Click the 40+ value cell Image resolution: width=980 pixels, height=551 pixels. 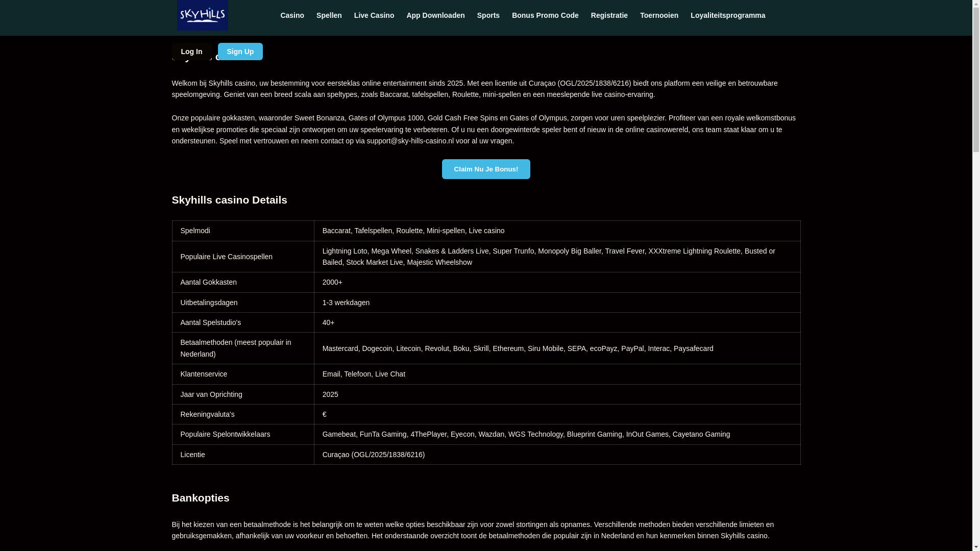point(557,322)
